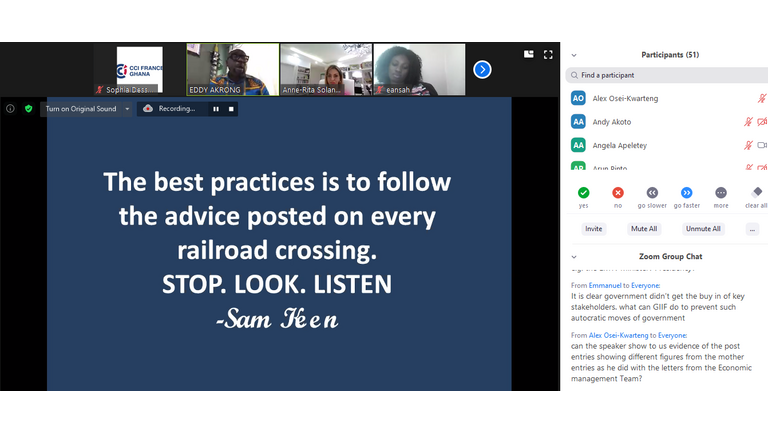The width and height of the screenshot is (768, 432).
Task: Click the Mute All button
Action: [643, 229]
